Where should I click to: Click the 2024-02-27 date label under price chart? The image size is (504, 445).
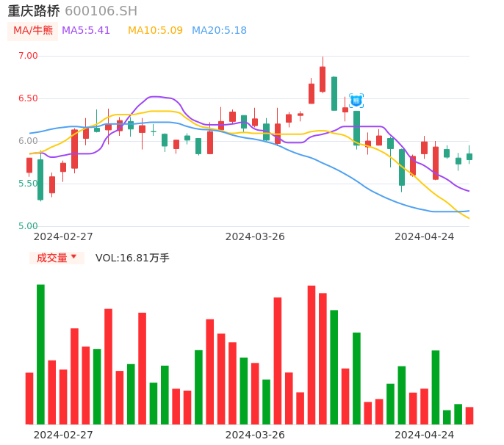(63, 236)
